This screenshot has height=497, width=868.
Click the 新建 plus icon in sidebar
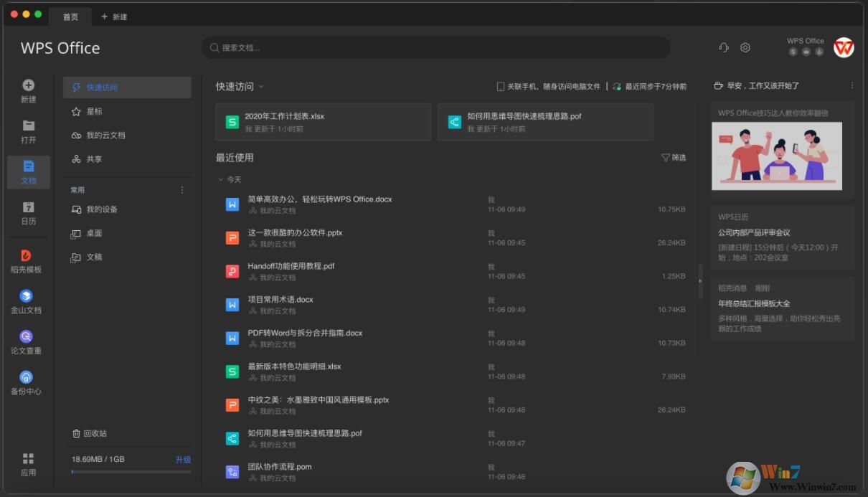click(29, 85)
